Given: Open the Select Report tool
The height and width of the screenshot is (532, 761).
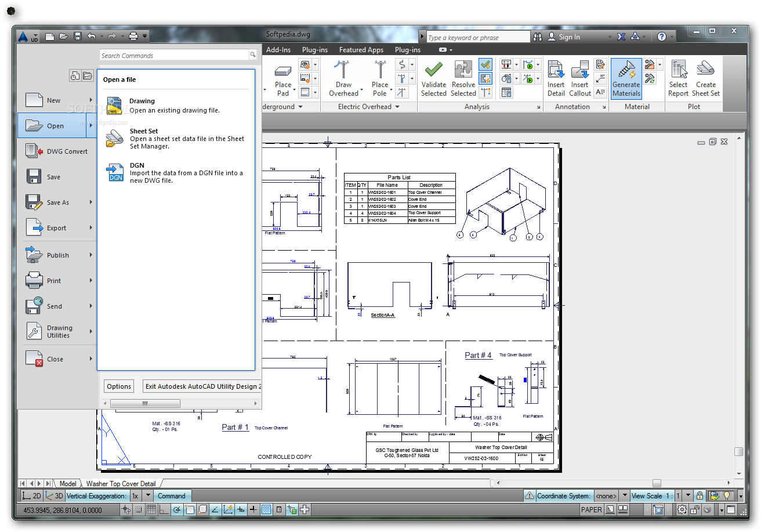Looking at the screenshot, I should coord(678,78).
